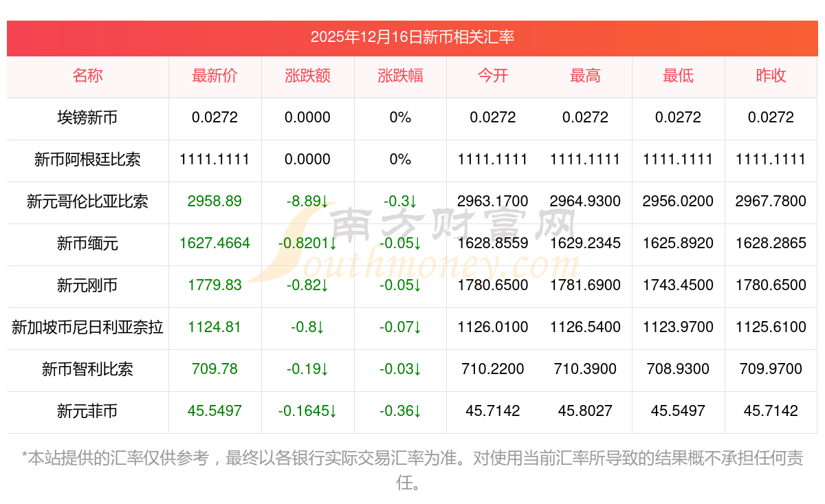Click the change amount -0.19↓
The width and height of the screenshot is (825, 504).
(307, 369)
